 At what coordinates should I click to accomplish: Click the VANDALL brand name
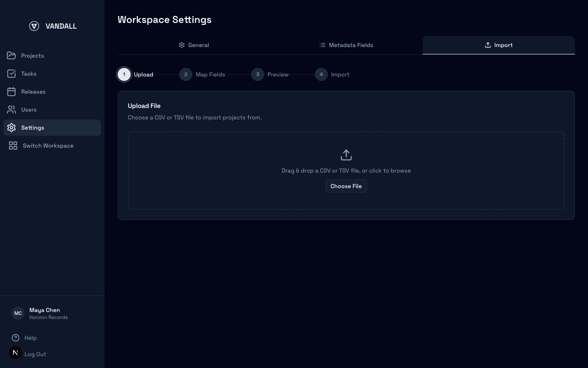(x=61, y=26)
